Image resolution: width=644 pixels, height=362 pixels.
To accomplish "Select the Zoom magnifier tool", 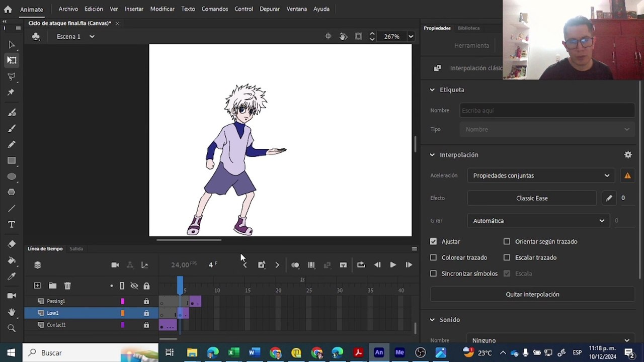I will tap(12, 328).
